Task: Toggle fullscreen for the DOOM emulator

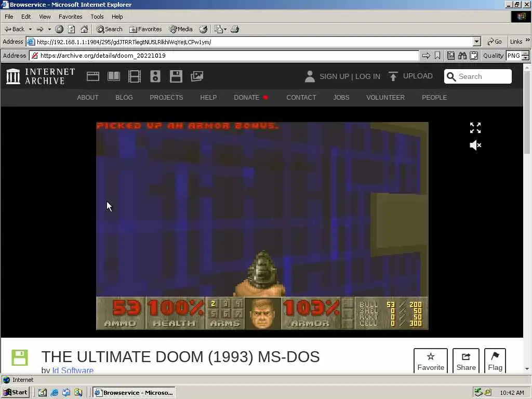Action: [x=475, y=128]
